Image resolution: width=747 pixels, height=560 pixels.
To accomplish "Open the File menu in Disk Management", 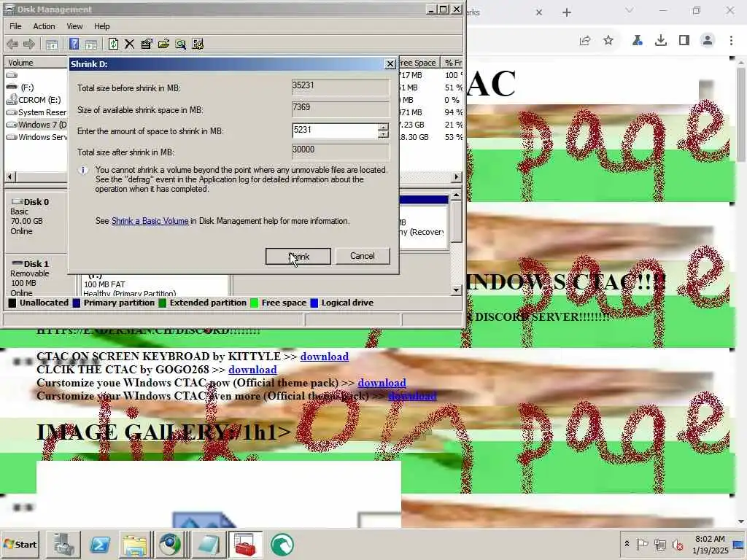I will [15, 26].
